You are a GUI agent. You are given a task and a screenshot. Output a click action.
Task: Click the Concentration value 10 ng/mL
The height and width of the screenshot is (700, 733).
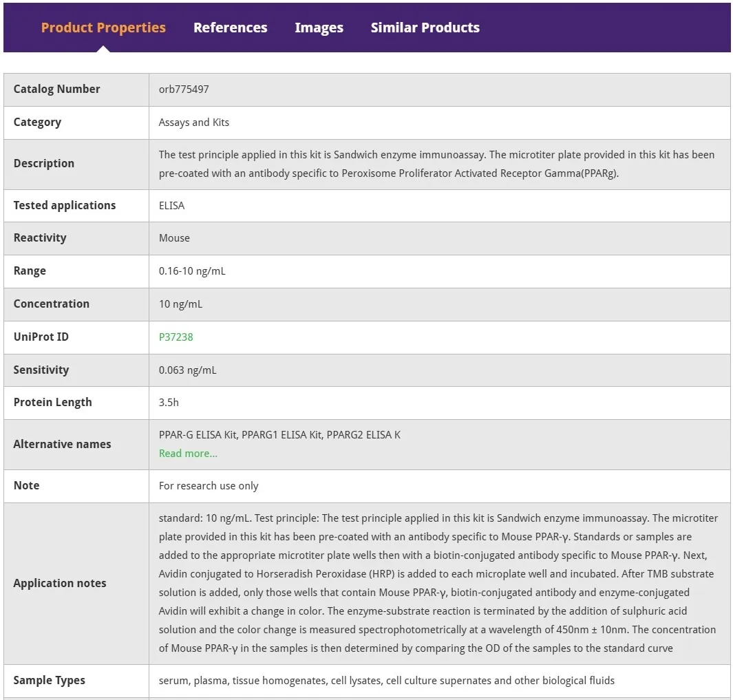pyautogui.click(x=180, y=304)
